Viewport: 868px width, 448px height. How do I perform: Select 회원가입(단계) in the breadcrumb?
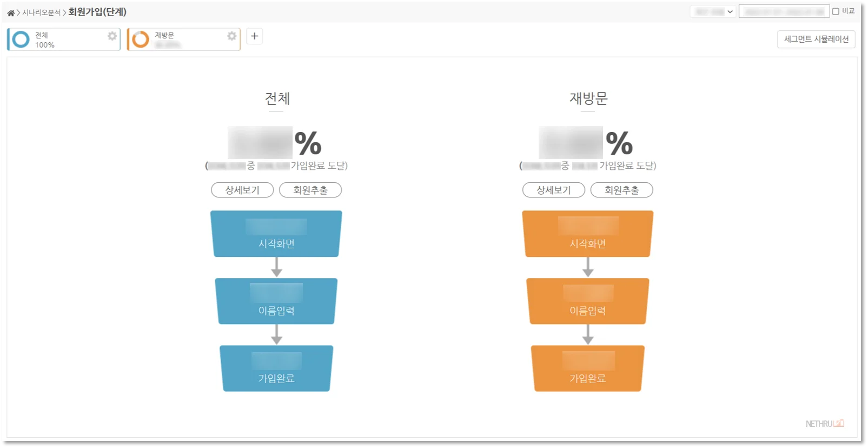click(95, 11)
